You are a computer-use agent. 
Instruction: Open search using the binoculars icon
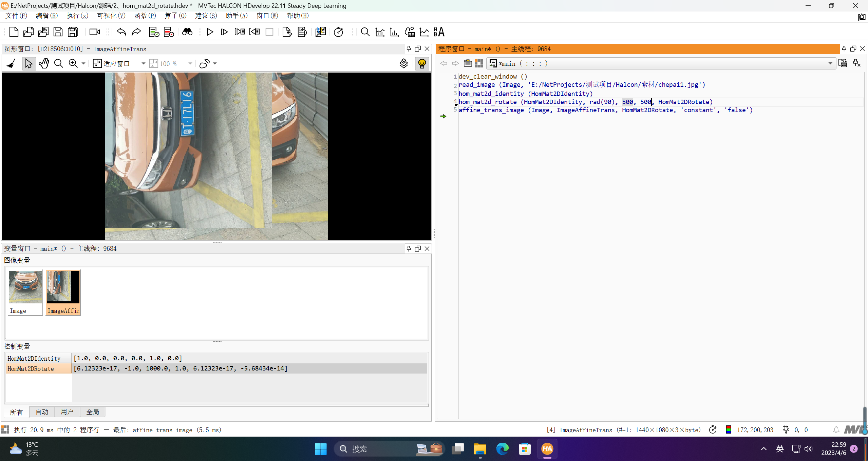click(x=187, y=32)
